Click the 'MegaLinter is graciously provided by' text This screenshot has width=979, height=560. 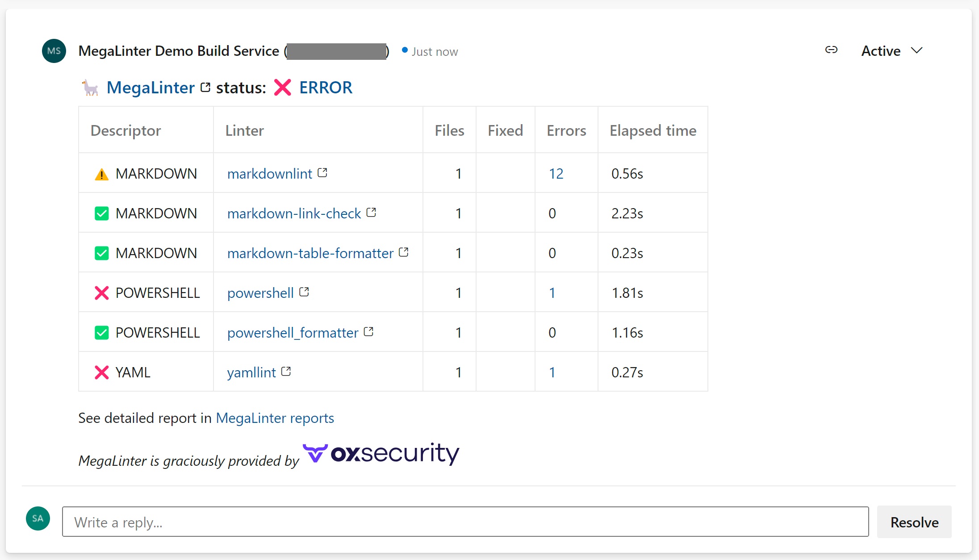(x=188, y=460)
